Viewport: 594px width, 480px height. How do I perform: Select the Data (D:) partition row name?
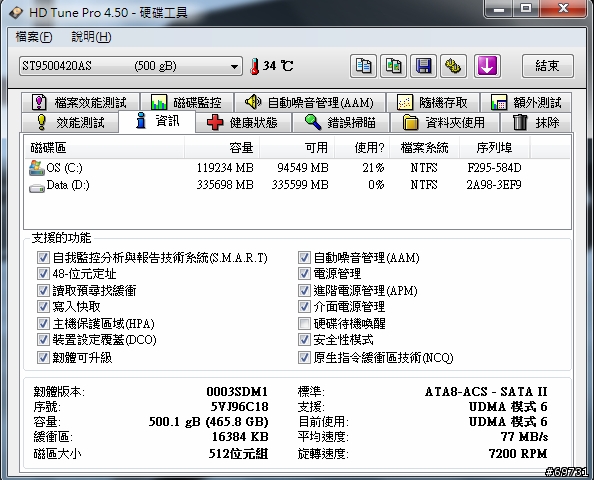coord(68,185)
